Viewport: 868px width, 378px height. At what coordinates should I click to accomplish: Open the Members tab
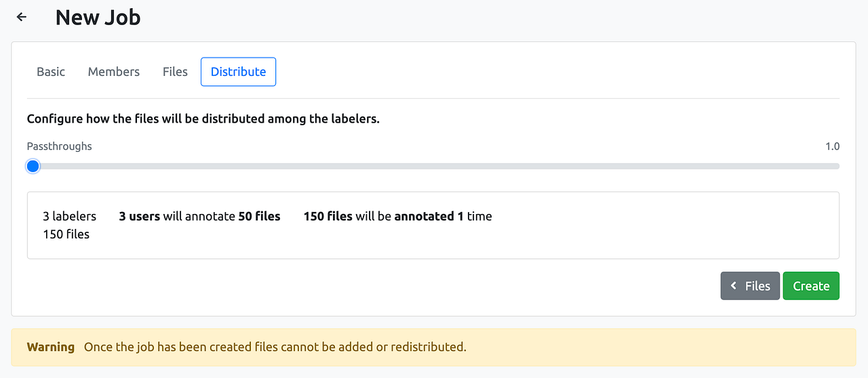point(114,72)
